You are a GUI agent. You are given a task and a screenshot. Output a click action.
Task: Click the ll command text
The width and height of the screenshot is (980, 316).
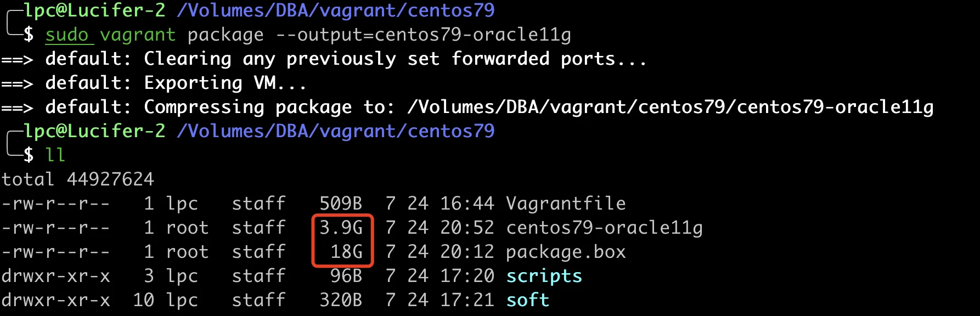(x=55, y=155)
